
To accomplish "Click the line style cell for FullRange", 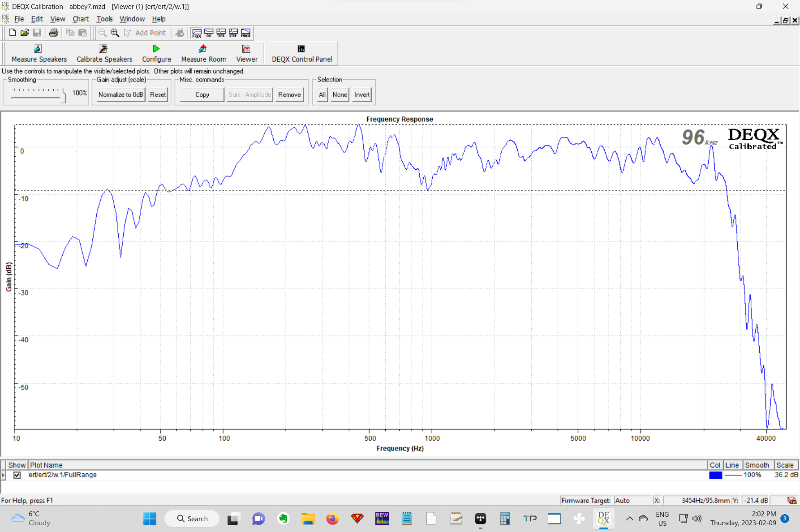I will [x=733, y=475].
